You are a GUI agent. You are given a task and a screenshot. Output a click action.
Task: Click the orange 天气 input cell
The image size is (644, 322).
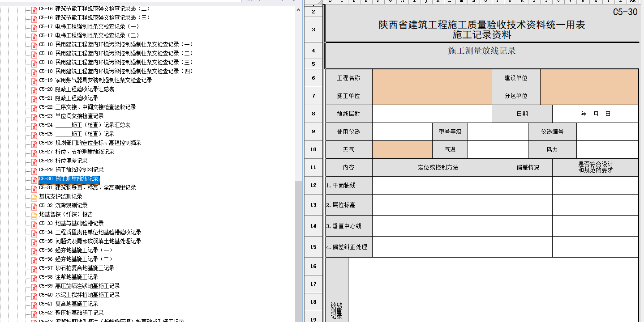tap(402, 149)
